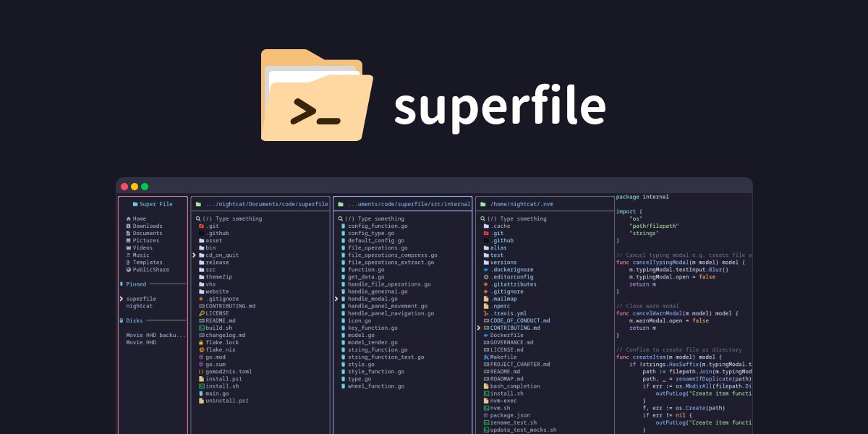
Task: Click the Videos icon in the sidebar
Action: (129, 247)
